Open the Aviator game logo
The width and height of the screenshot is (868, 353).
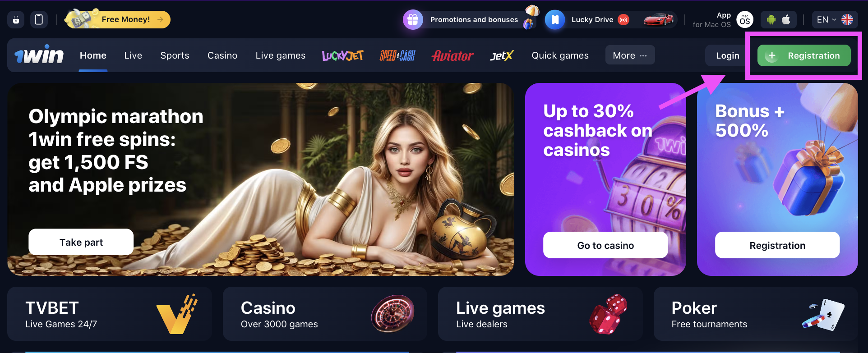click(452, 55)
